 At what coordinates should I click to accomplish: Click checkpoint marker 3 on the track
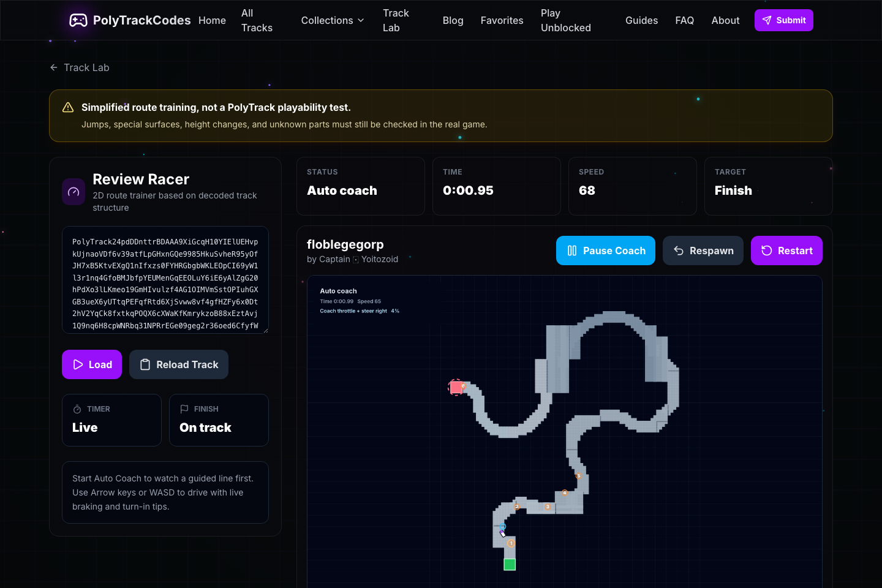548,507
